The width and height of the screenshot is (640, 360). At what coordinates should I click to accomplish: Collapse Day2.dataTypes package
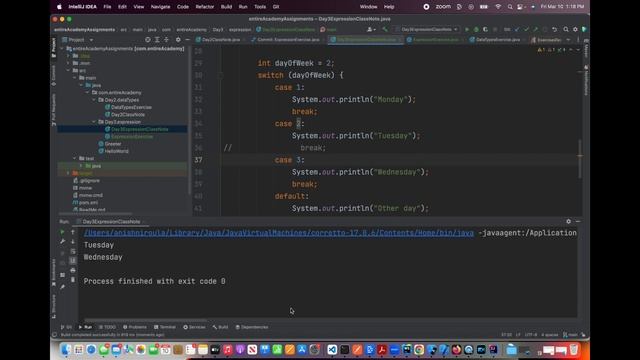click(x=94, y=100)
